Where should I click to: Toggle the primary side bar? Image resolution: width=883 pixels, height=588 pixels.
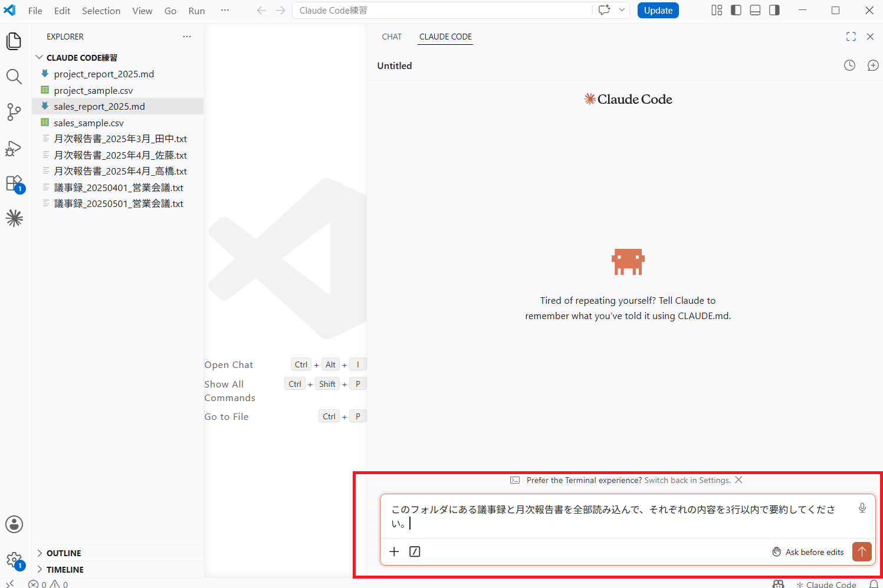(736, 10)
